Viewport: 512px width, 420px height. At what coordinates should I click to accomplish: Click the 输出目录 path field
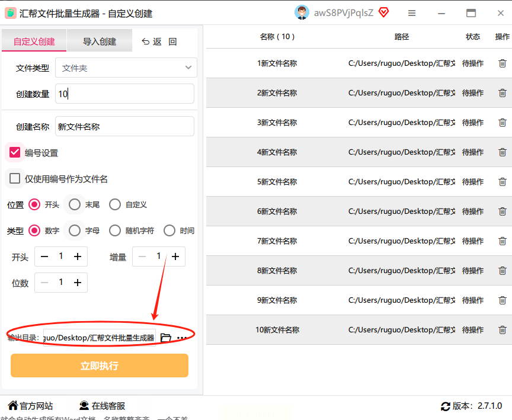(x=100, y=338)
